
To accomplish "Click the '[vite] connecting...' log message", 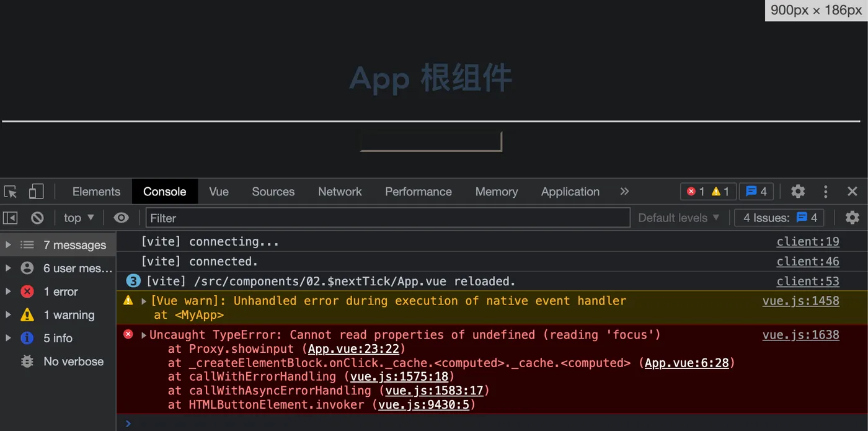I will [x=210, y=242].
